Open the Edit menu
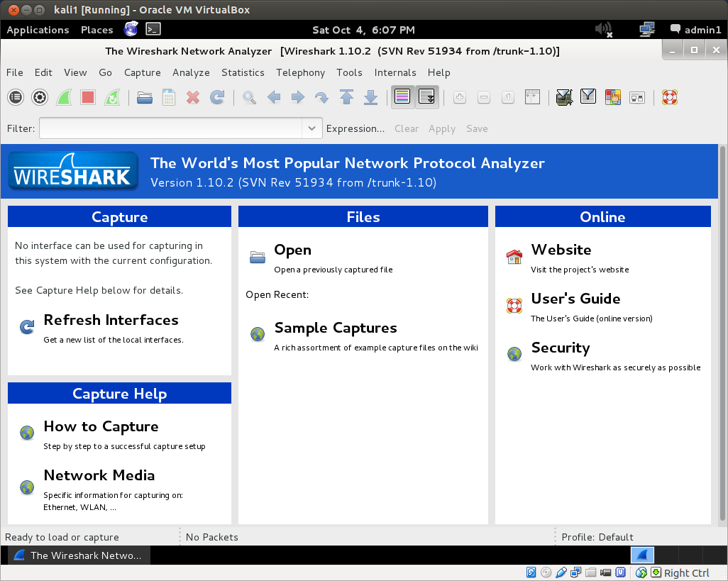Viewport: 728px width, 581px height. [43, 72]
